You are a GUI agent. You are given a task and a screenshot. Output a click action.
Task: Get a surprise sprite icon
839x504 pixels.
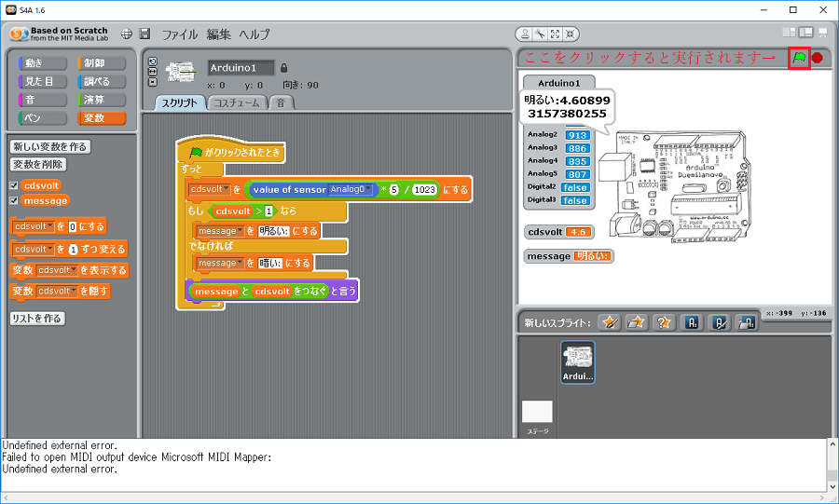pos(664,322)
